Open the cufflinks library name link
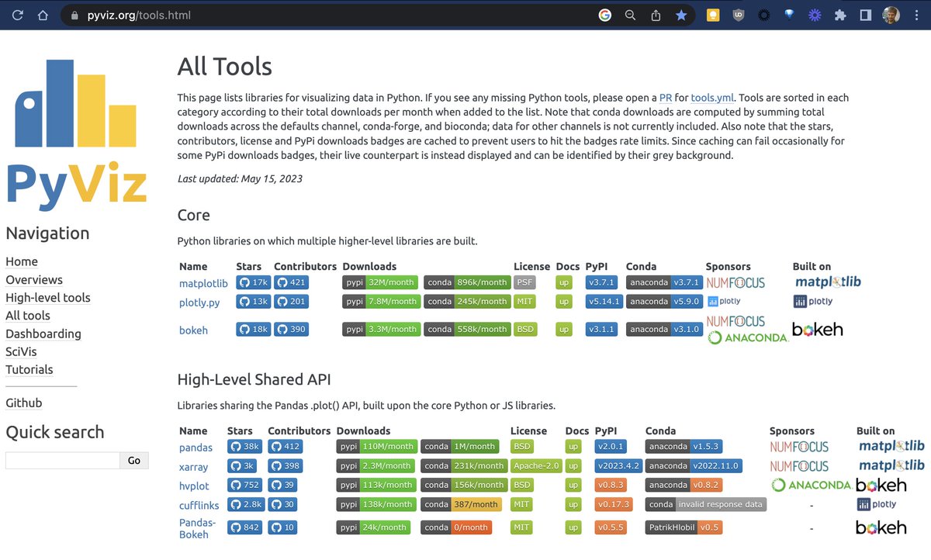931x560 pixels. (x=199, y=505)
